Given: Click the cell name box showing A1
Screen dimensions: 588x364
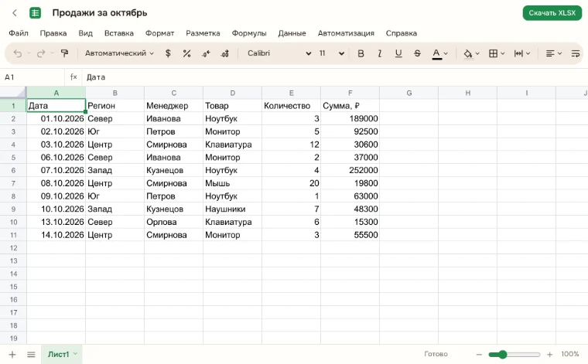Looking at the screenshot, I should pyautogui.click(x=32, y=77).
